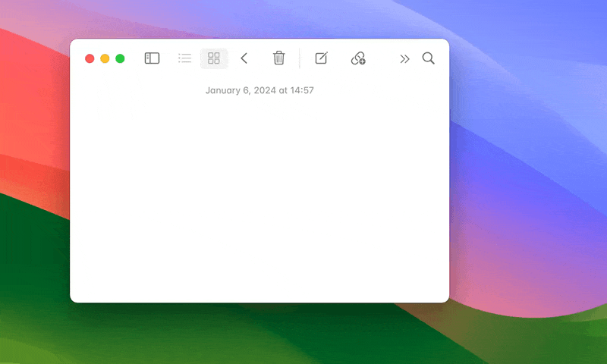Open the search magnifier

click(428, 58)
